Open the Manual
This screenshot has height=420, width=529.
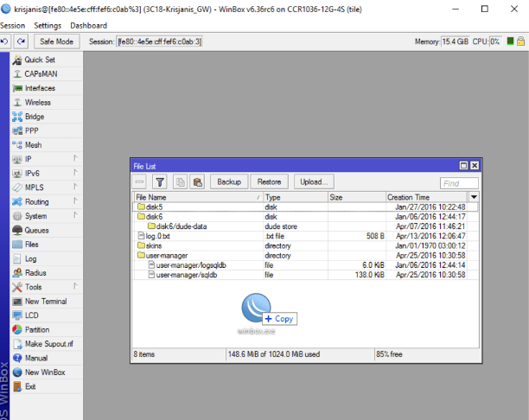coord(46,358)
